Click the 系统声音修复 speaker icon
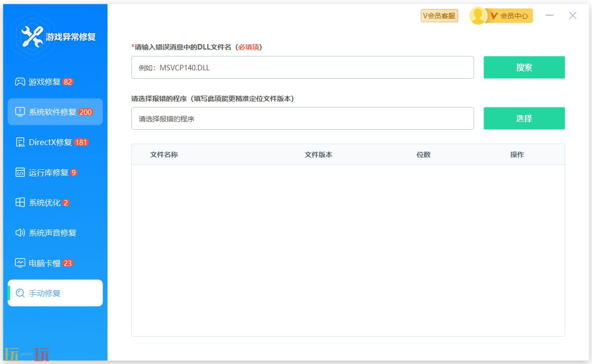 click(20, 232)
